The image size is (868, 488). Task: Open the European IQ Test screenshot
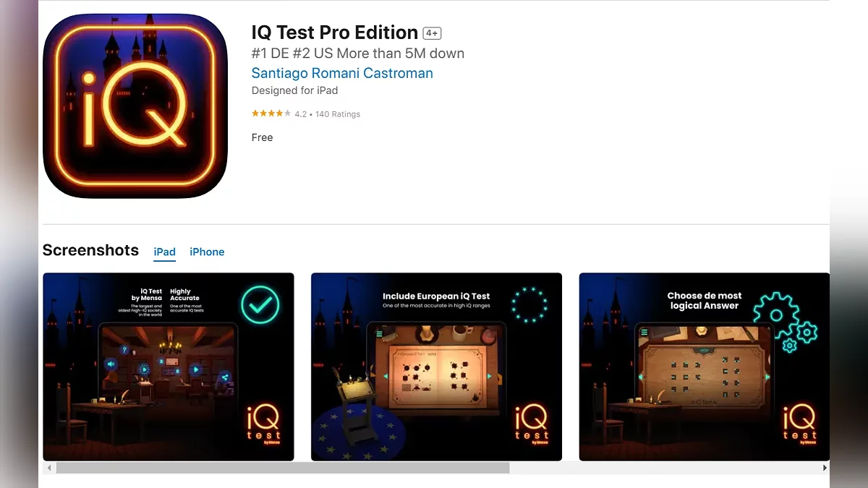(x=436, y=367)
